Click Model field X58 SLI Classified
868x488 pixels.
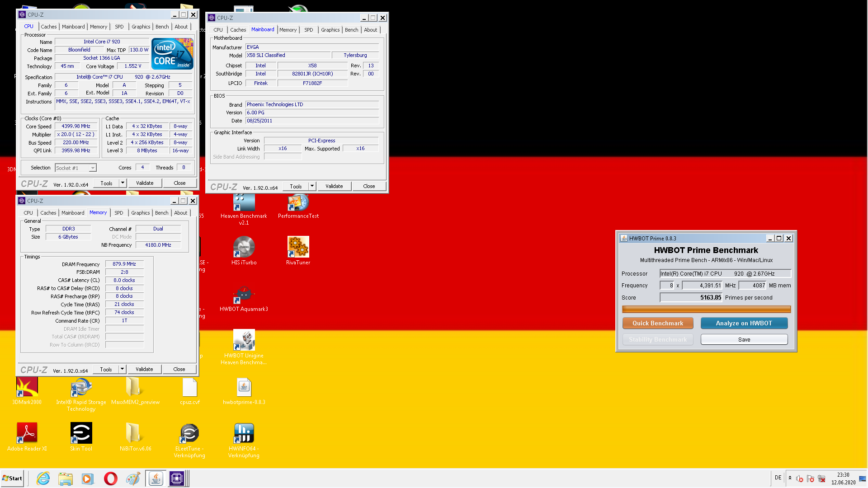(288, 55)
